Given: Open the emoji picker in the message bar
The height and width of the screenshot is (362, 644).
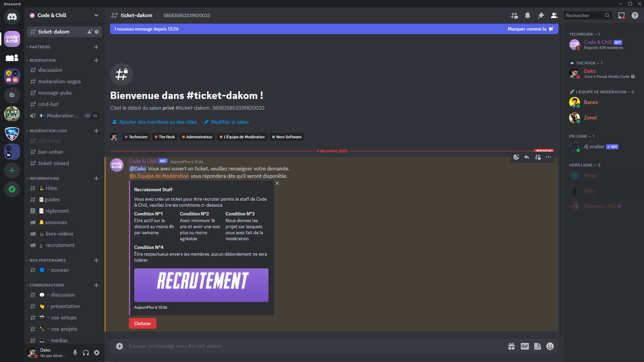Looking at the screenshot, I should click(550, 346).
